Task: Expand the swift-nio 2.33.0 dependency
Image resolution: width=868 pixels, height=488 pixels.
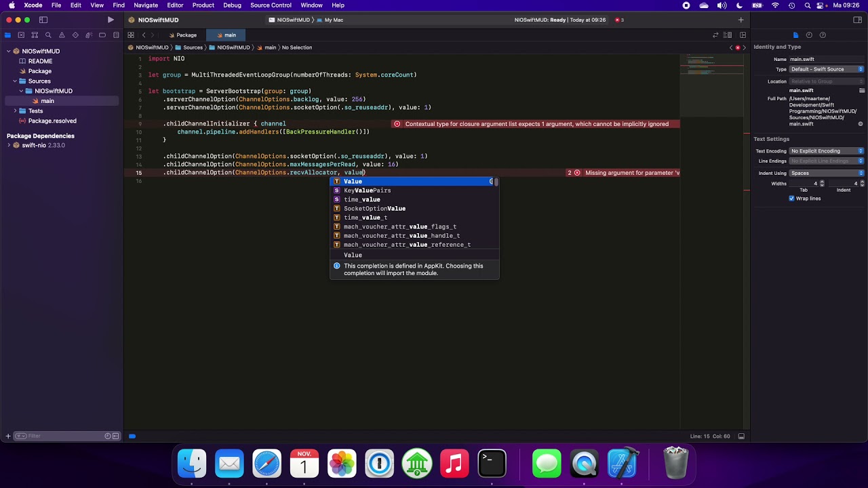Action: 8,146
